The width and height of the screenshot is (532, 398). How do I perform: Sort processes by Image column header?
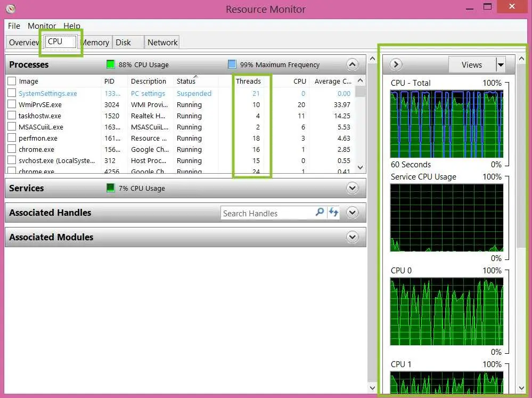(x=29, y=81)
